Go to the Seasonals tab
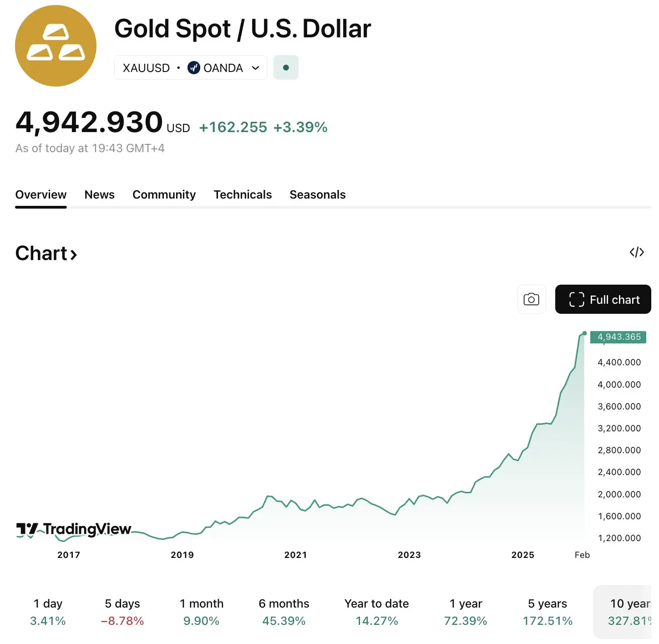This screenshot has width=659, height=644. pyautogui.click(x=317, y=194)
